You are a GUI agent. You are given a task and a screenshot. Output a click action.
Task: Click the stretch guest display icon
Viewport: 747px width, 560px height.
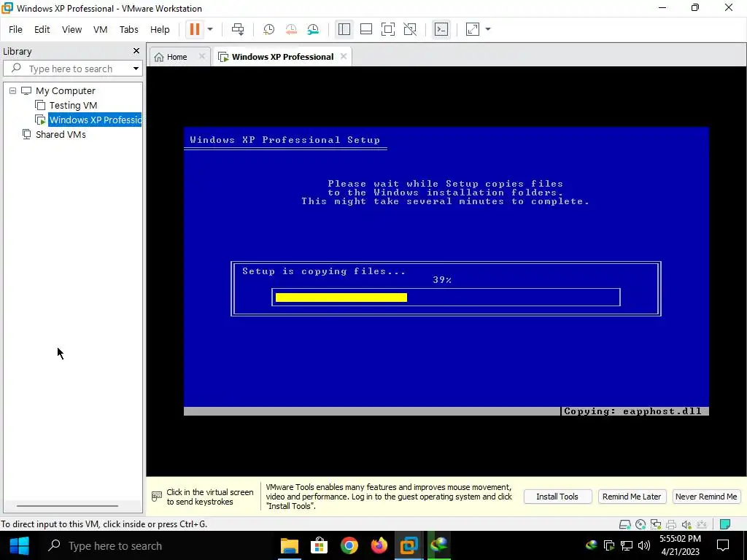click(473, 29)
